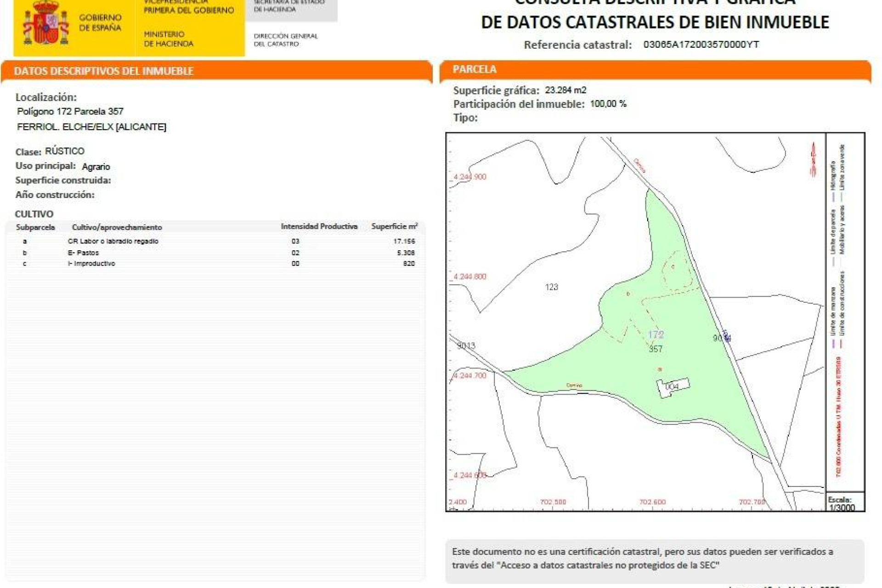Click coordinate label 4.244.900 on map
This screenshot has width=882, height=588.
point(469,177)
